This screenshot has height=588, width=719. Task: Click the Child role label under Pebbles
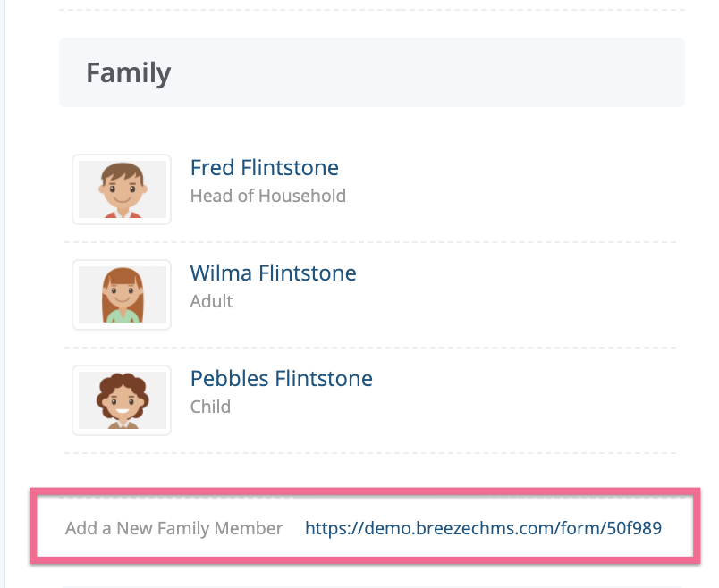[210, 407]
